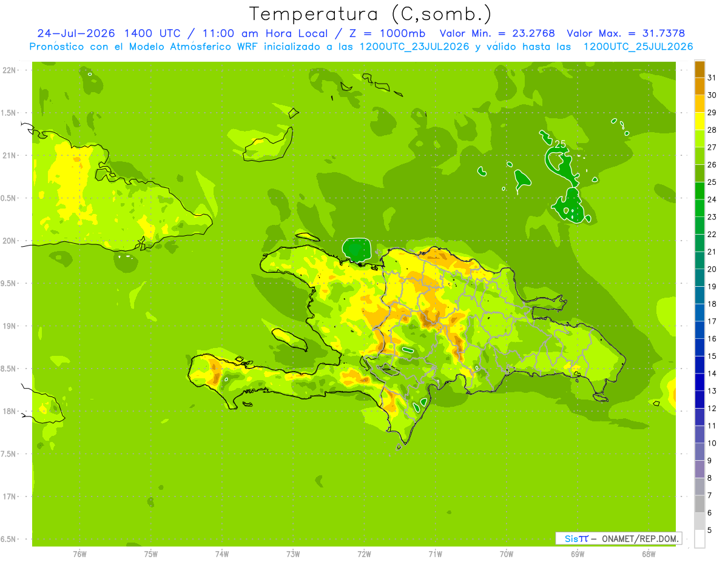Image resolution: width=728 pixels, height=562 pixels.
Task: Click the "73W" longitude axis label
Action: tap(293, 554)
